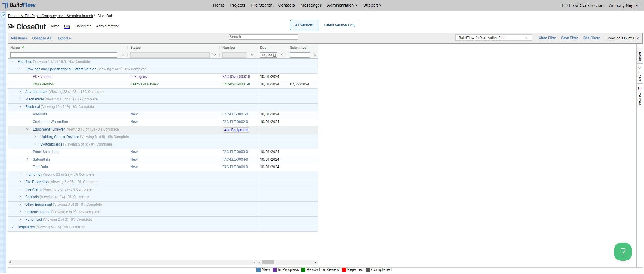This screenshot has width=644, height=274.
Task: Expand the Architecturals tree group
Action: point(20,91)
